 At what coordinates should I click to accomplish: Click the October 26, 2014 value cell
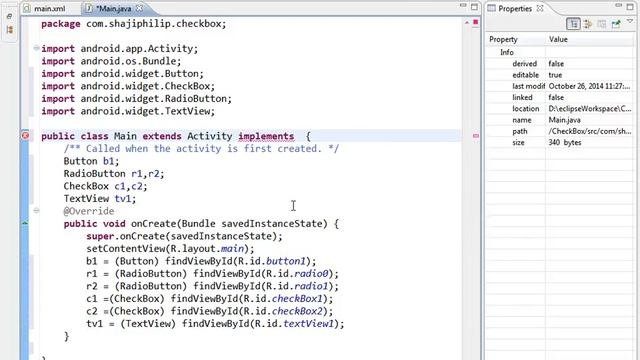coord(589,86)
